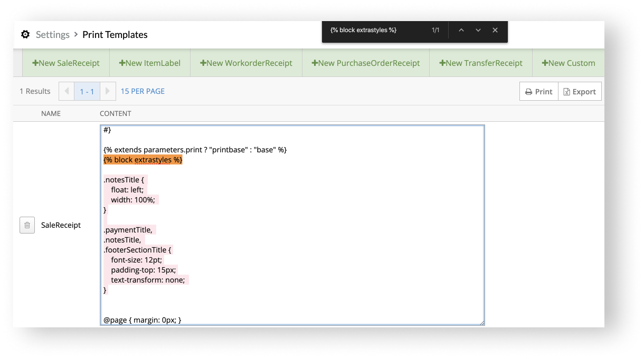Click the 1 Results count text
644x359 pixels.
[35, 91]
